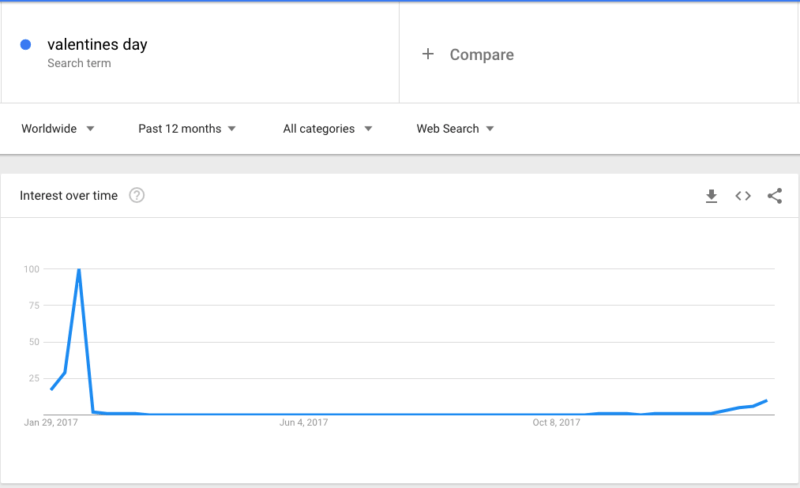Click the Compare text button
The height and width of the screenshot is (488, 800).
[x=482, y=55]
